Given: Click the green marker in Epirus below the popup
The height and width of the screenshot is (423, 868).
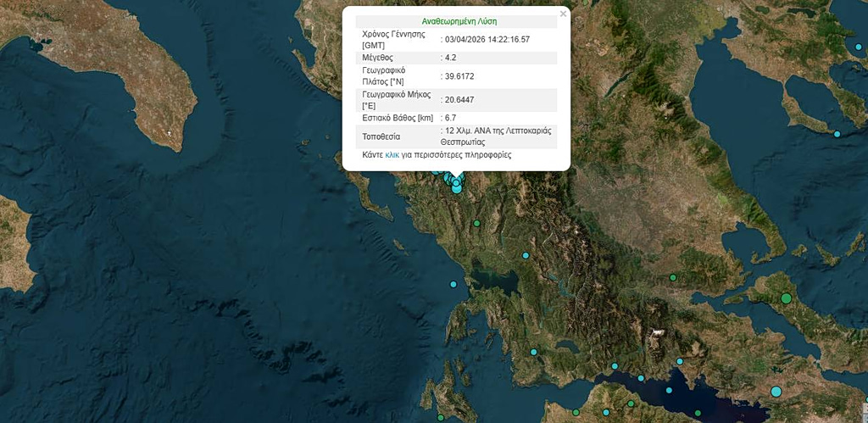Looking at the screenshot, I should (x=477, y=224).
